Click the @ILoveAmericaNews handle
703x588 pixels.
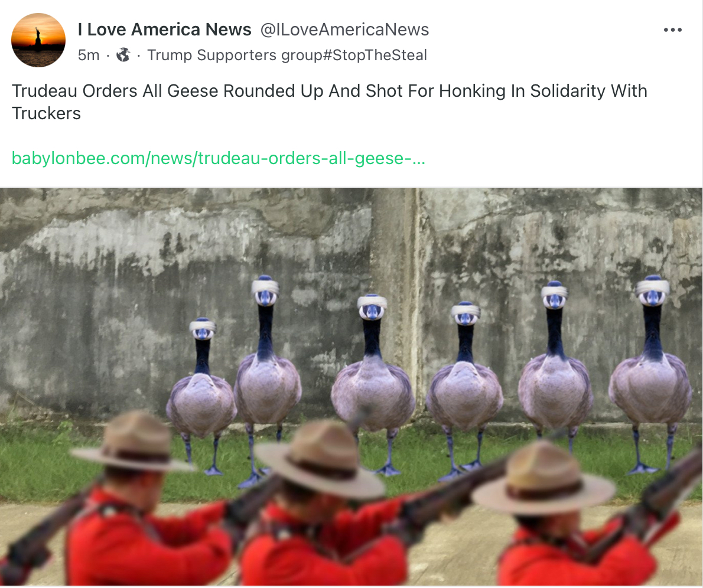point(344,30)
